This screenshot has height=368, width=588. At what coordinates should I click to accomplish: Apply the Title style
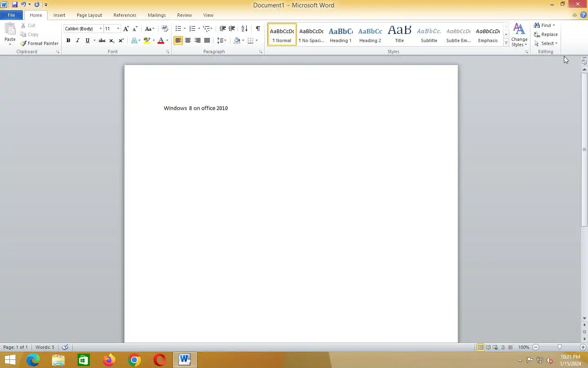(x=399, y=34)
